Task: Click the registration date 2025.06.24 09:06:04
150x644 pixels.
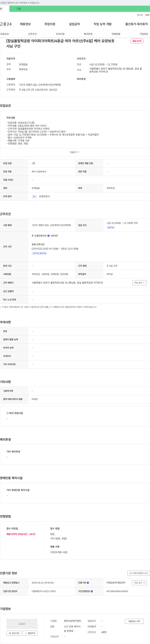Action: point(42,583)
